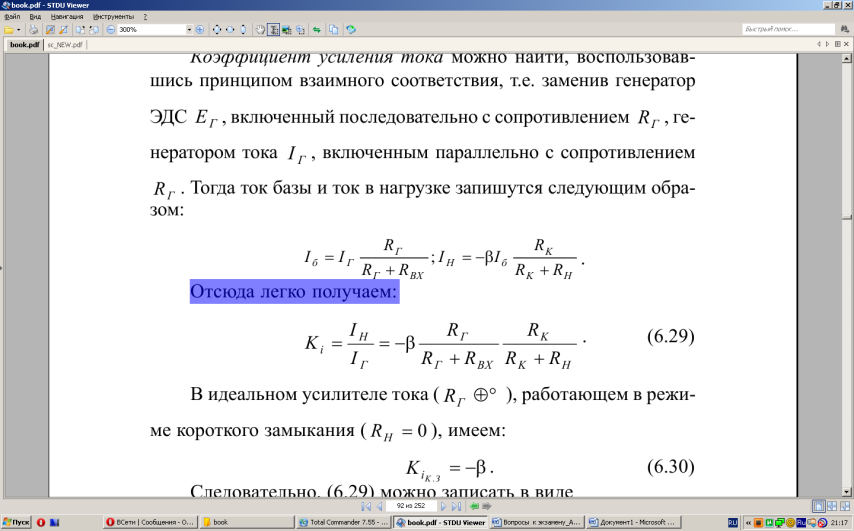The height and width of the screenshot is (531, 854).
Task: Go to previous page button
Action: [x=379, y=506]
